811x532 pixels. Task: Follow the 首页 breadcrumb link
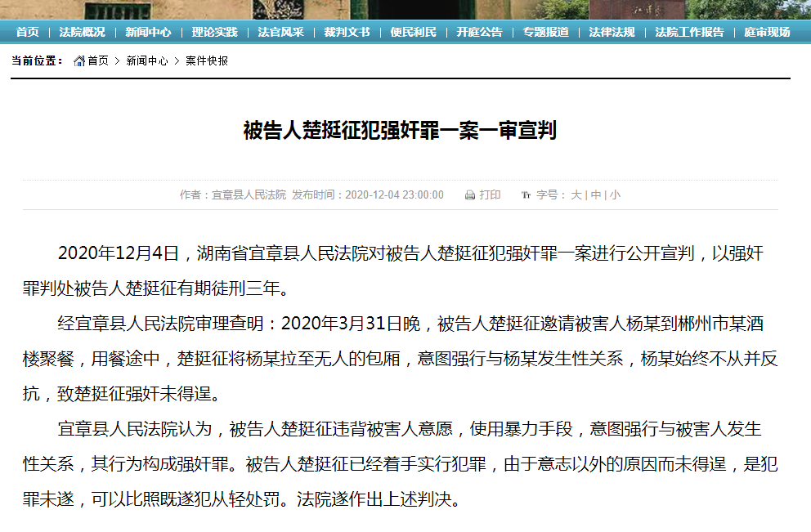point(98,61)
